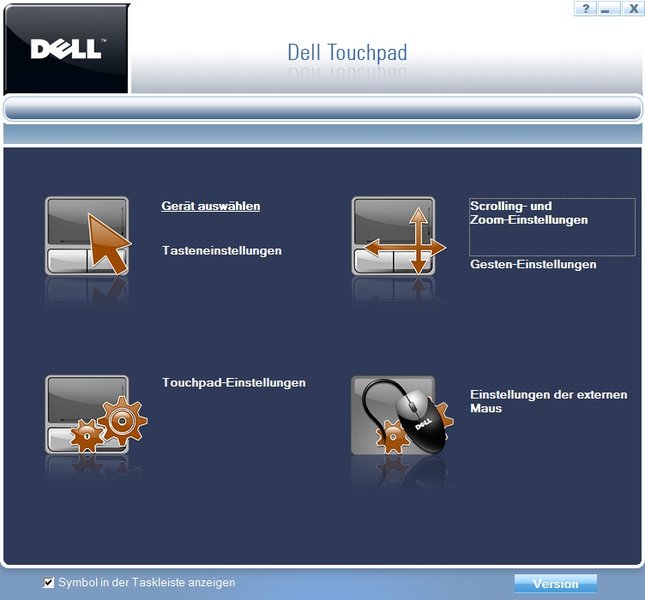The image size is (645, 600).
Task: Close the Dell Touchpad window with X
Action: [x=633, y=9]
